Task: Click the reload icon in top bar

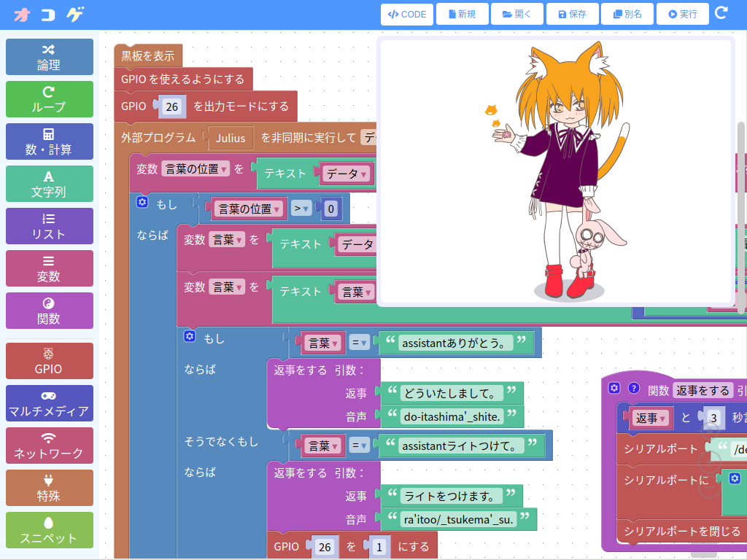Action: click(721, 13)
